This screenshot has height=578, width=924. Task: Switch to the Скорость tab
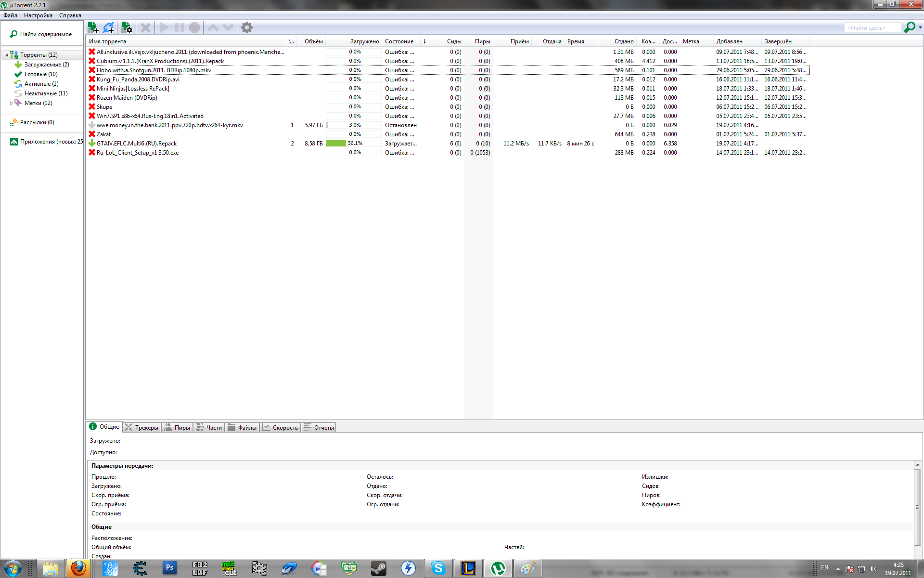(x=281, y=428)
